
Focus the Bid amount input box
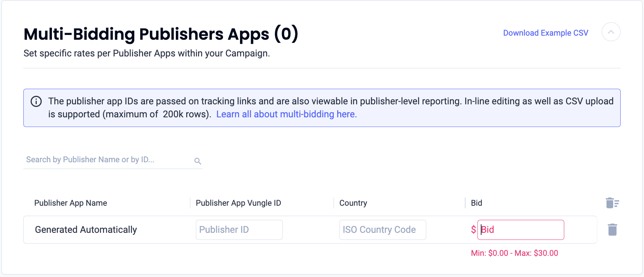coord(521,230)
